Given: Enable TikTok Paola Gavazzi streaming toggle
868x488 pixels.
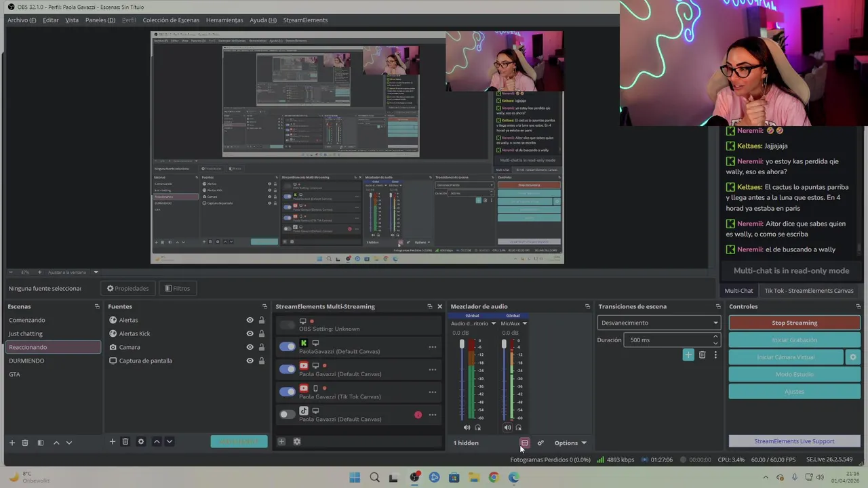Looking at the screenshot, I should point(288,414).
